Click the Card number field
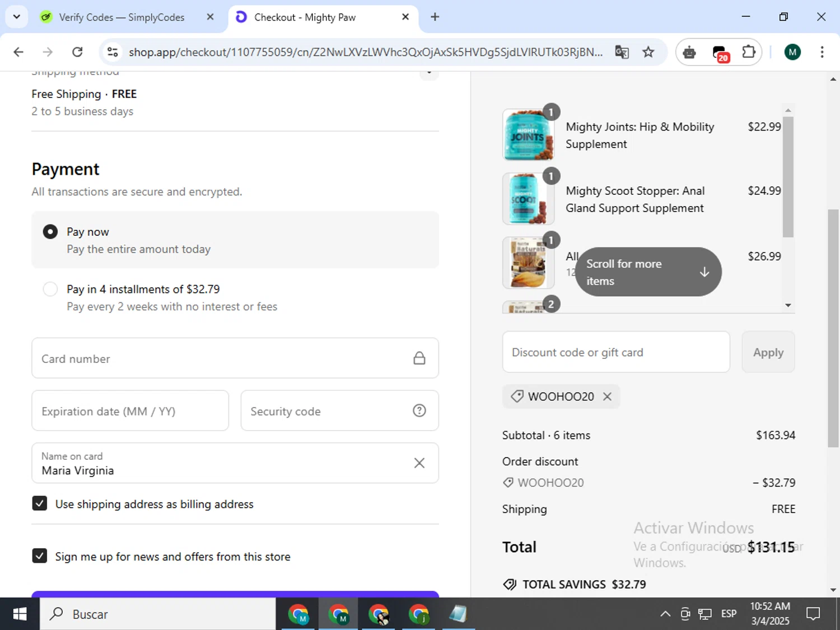 coord(235,358)
